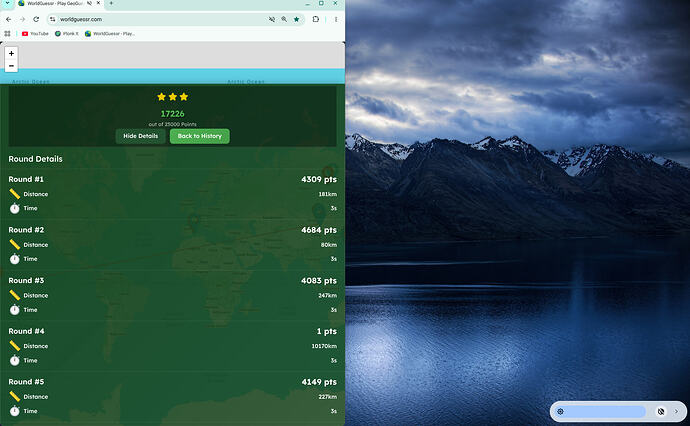Click the 10170km distance value
Viewport: 690px width, 426px height.
[x=324, y=346]
